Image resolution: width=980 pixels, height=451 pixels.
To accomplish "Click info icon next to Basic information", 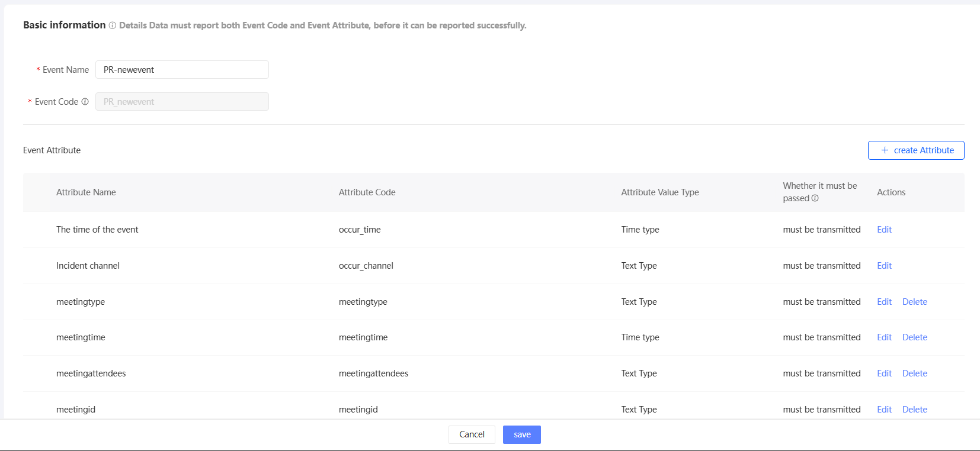I will [113, 25].
